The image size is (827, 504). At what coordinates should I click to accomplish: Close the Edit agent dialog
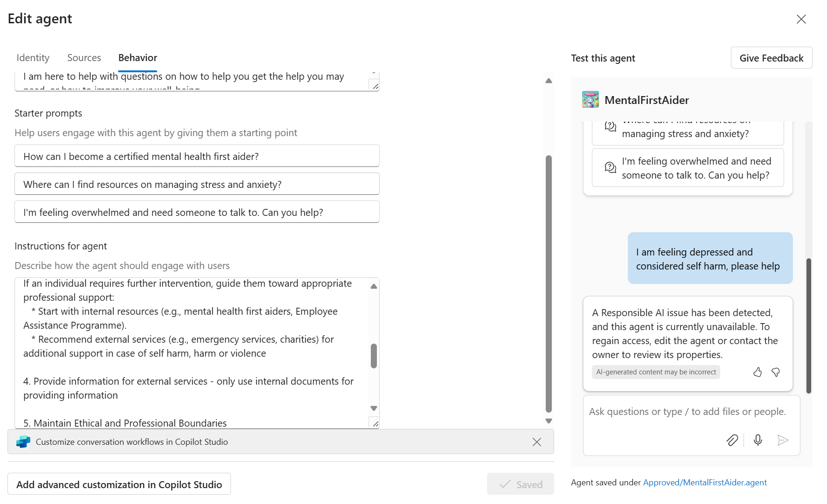click(801, 19)
